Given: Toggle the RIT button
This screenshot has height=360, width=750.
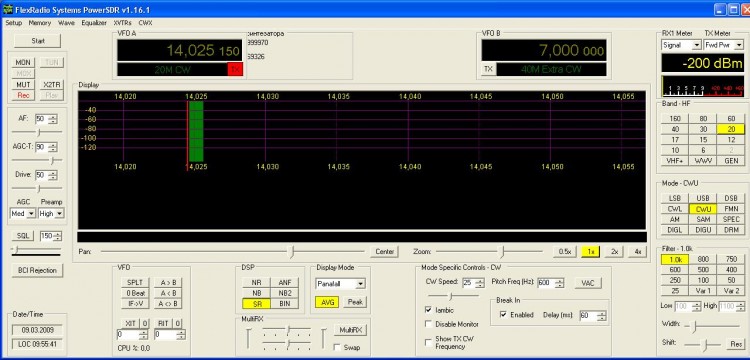Looking at the screenshot, I should 163,324.
